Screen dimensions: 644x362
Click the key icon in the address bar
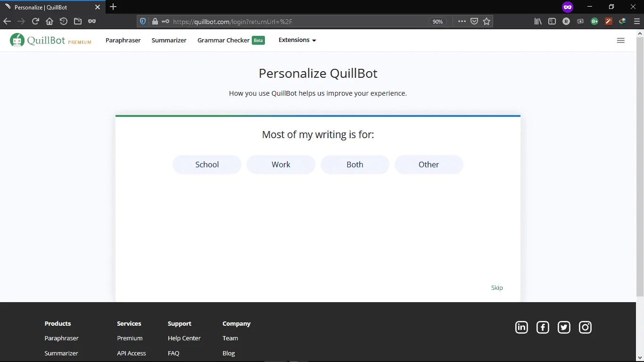click(165, 21)
